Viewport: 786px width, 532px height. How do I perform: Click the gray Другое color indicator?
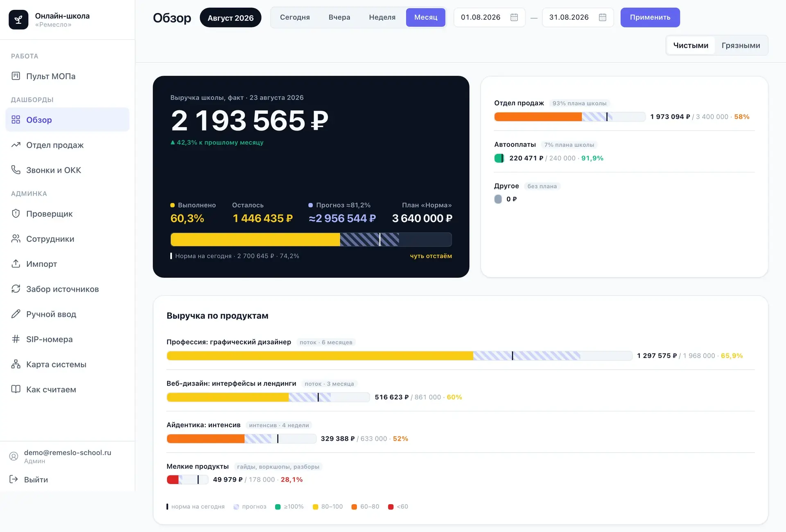tap(498, 199)
